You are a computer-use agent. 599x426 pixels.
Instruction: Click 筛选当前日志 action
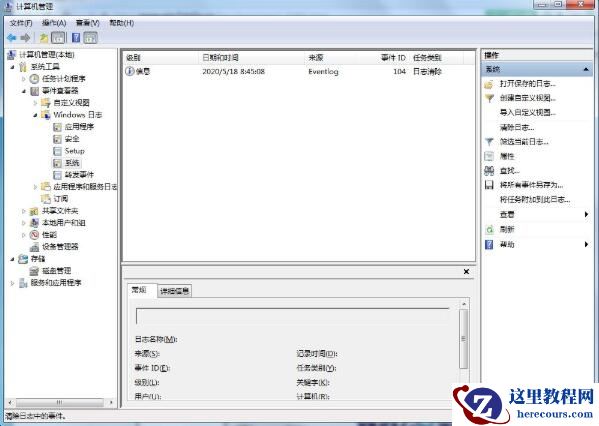(x=524, y=142)
